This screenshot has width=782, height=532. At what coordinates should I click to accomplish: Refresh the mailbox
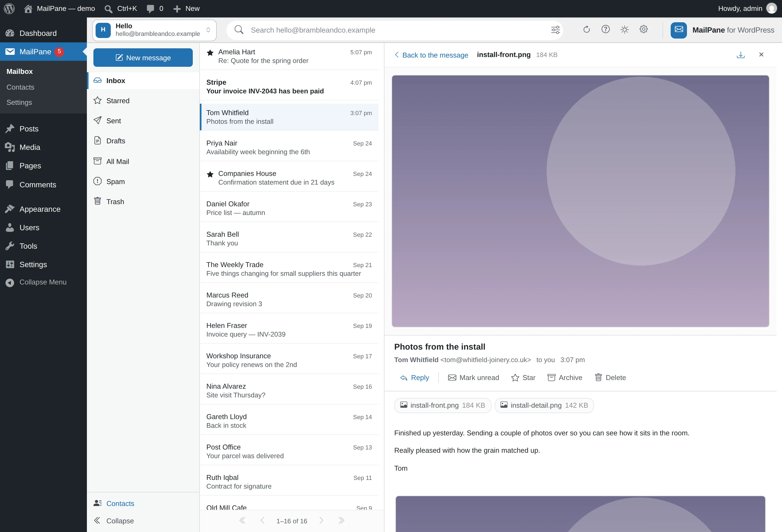tap(586, 30)
